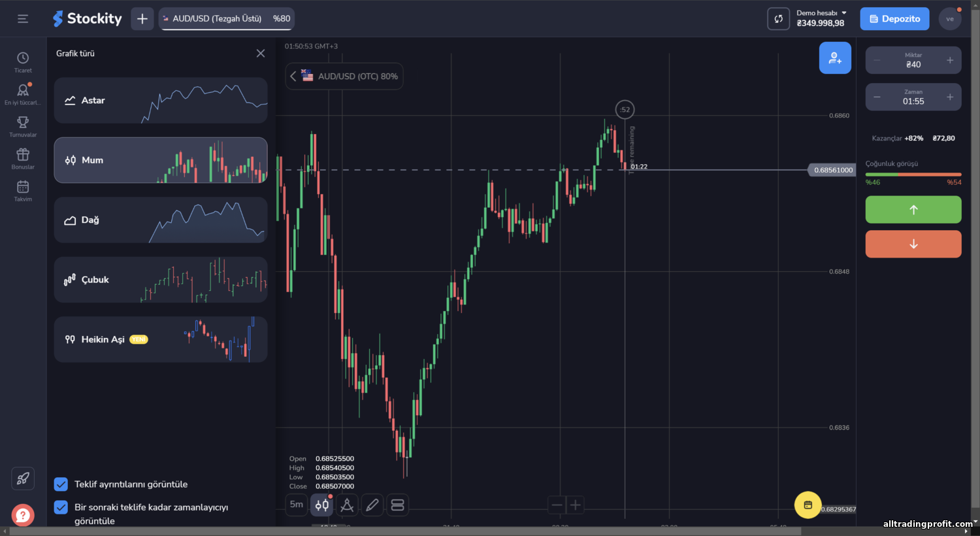The width and height of the screenshot is (980, 536).
Task: Click the Stockity logo
Action: [x=88, y=18]
